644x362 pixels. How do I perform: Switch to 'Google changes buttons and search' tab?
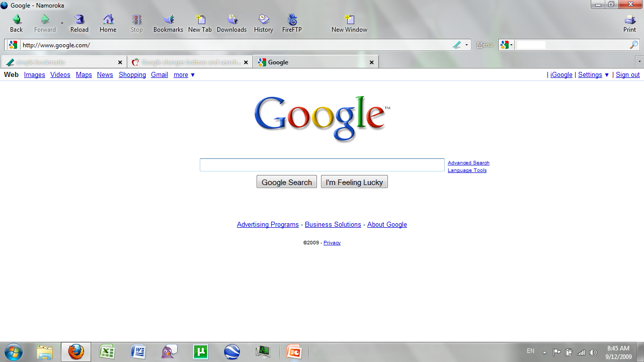point(190,62)
